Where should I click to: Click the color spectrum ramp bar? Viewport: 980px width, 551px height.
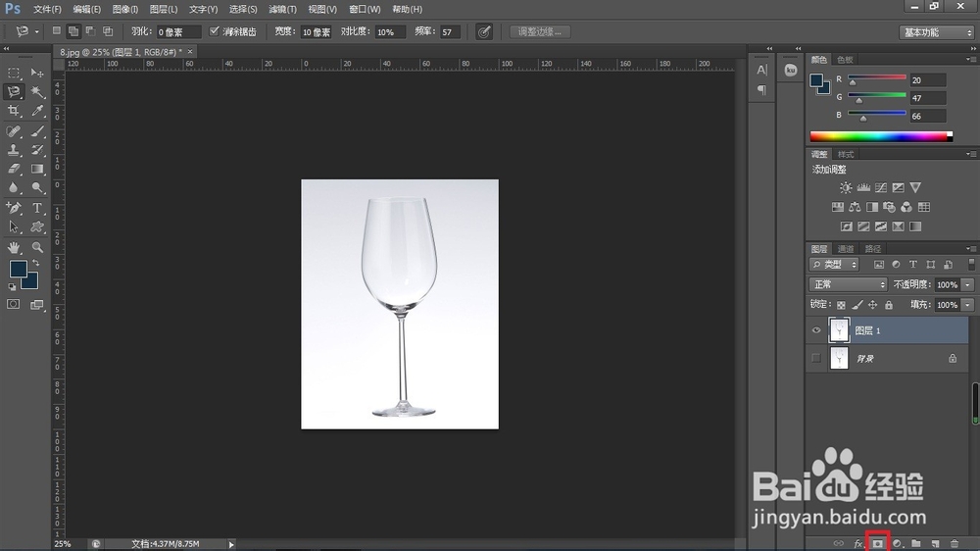tap(881, 136)
